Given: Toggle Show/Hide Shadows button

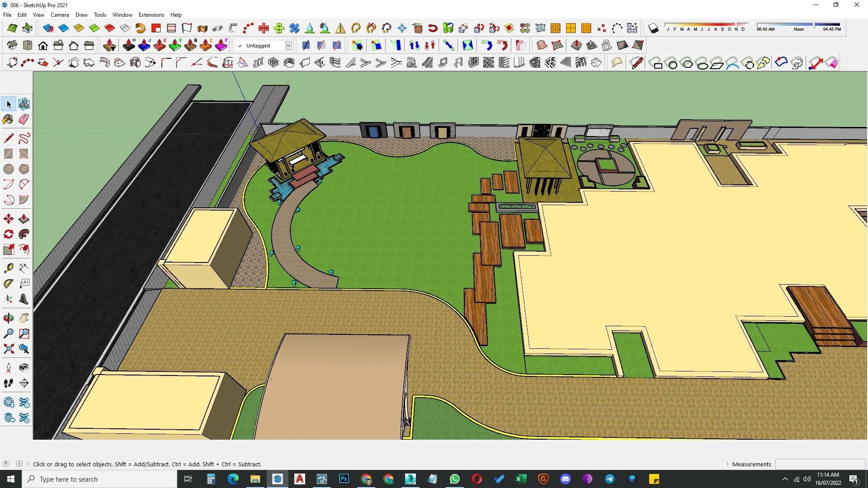Looking at the screenshot, I should [x=653, y=28].
